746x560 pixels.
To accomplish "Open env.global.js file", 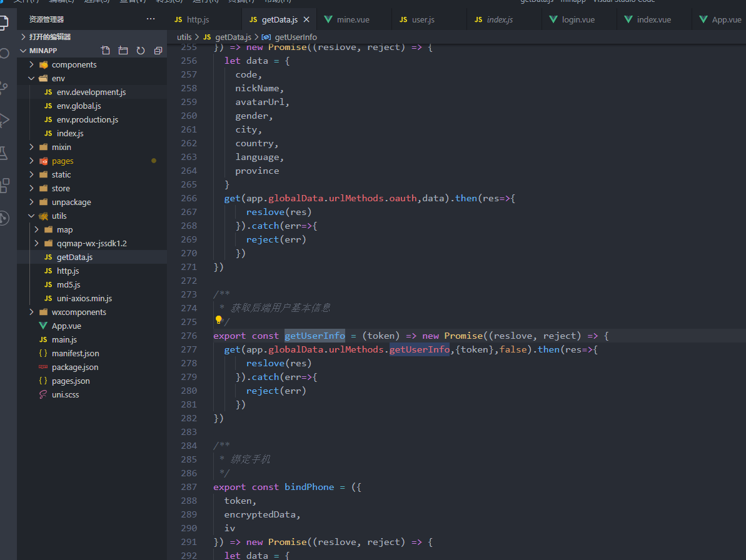I will (92, 106).
